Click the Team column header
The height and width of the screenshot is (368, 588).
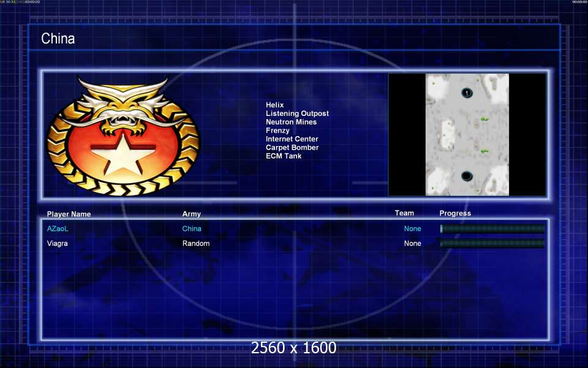(404, 213)
